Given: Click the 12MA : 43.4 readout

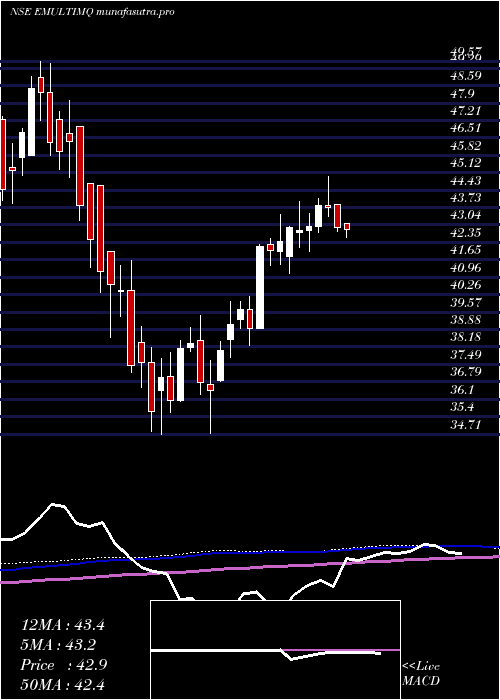Looking at the screenshot, I should coord(62,625).
